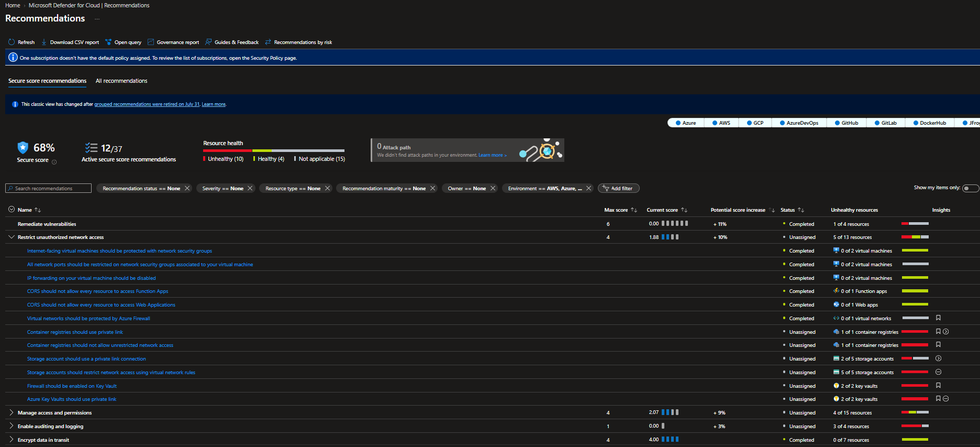980x447 pixels.
Task: Remove the Resource type filter
Action: 327,188
